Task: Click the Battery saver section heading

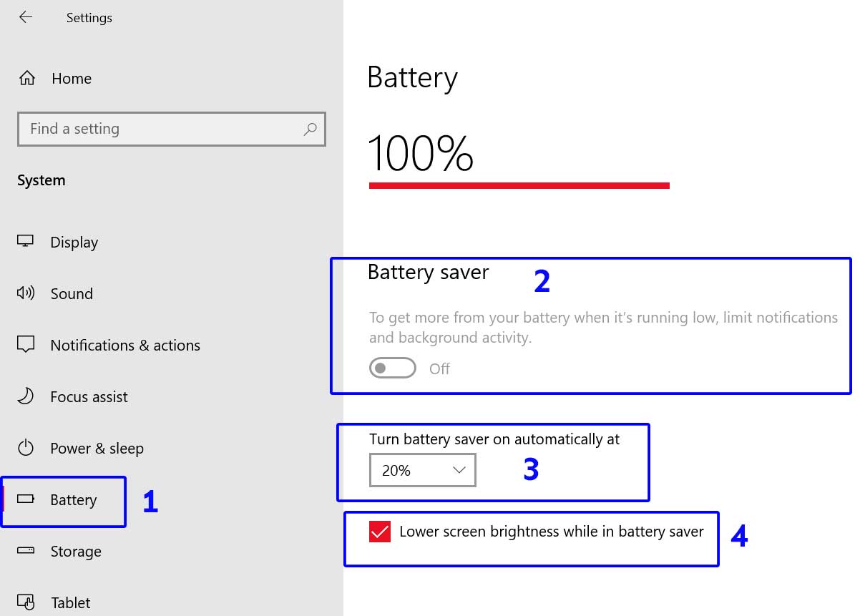Action: pyautogui.click(x=428, y=272)
